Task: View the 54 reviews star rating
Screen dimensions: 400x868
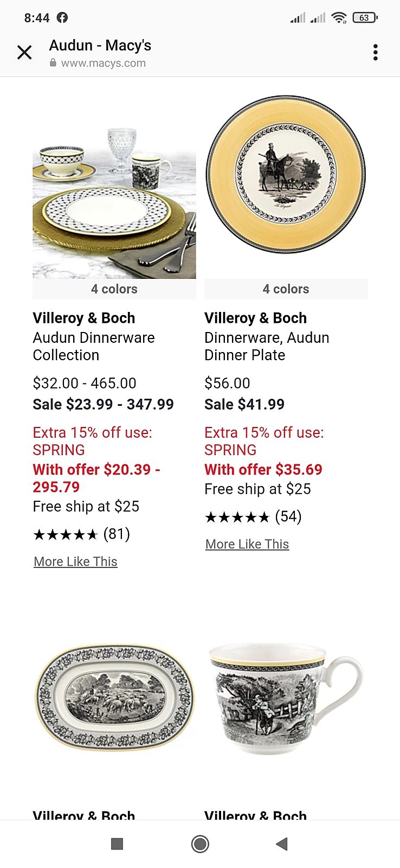Action: (253, 517)
